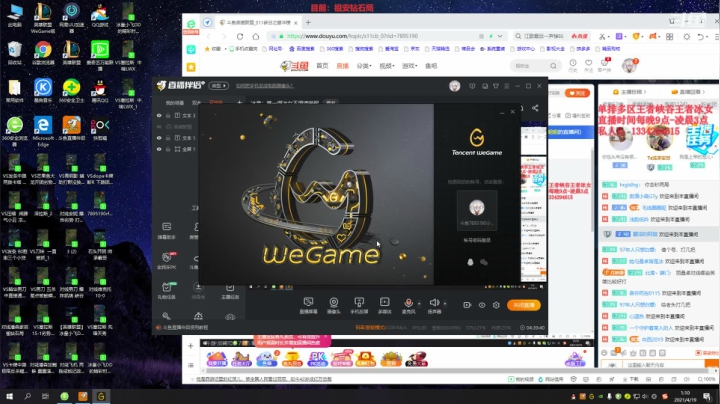Add multimedia source (多媒体)
The height and width of the screenshot is (404, 720).
pyautogui.click(x=384, y=305)
